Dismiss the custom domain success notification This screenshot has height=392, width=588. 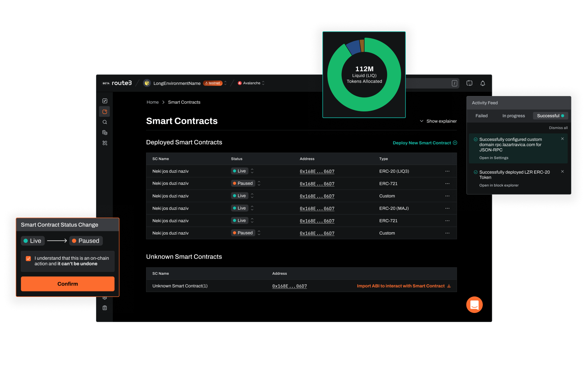pos(562,139)
